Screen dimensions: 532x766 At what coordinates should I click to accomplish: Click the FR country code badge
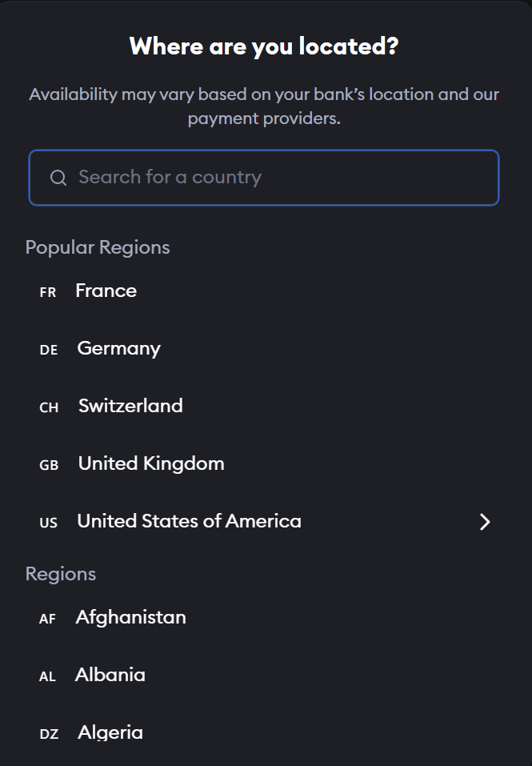48,292
